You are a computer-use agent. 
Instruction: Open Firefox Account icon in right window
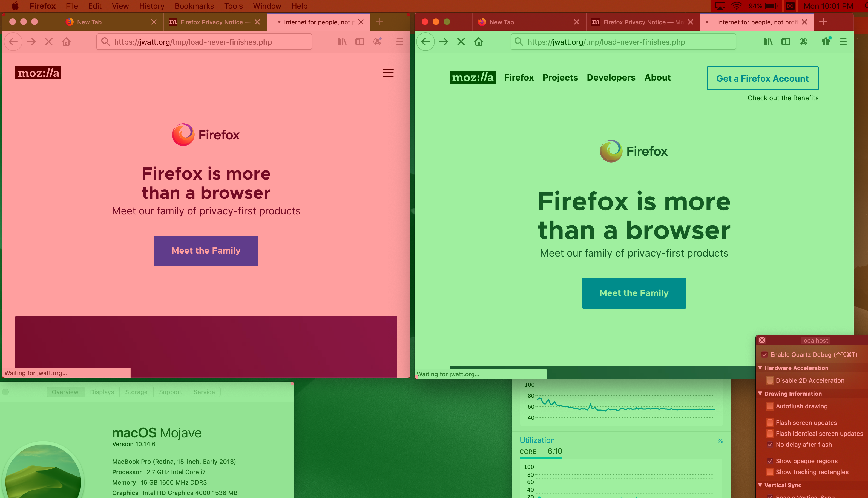(x=803, y=42)
